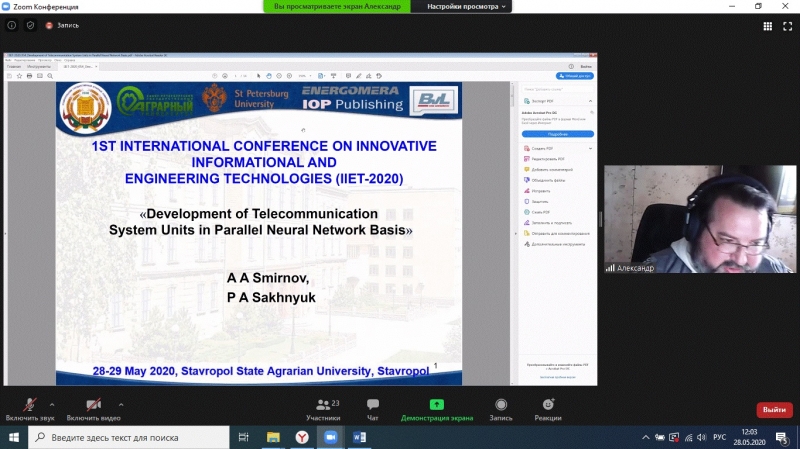
Task: Open video options arrow next to camera
Action: (x=121, y=405)
